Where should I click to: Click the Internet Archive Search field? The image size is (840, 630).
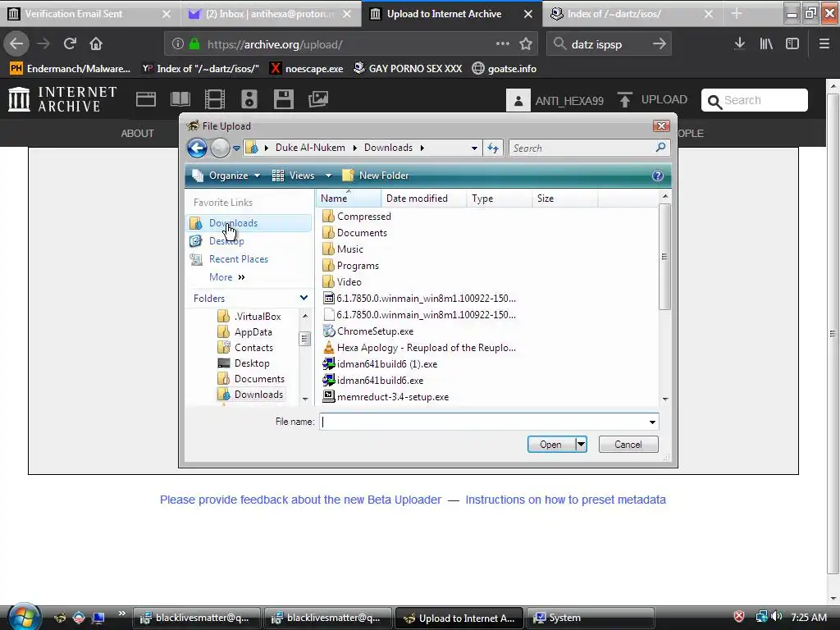[755, 100]
